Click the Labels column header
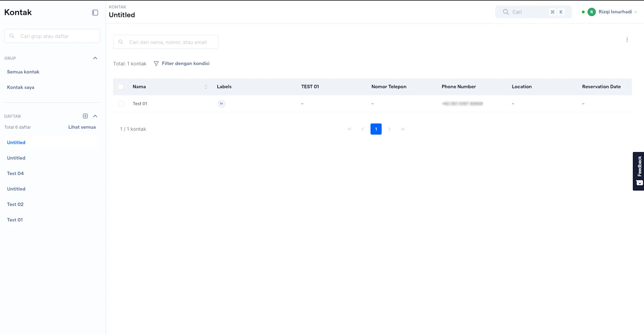Screen dimensions: 644x334 [x=224, y=87]
